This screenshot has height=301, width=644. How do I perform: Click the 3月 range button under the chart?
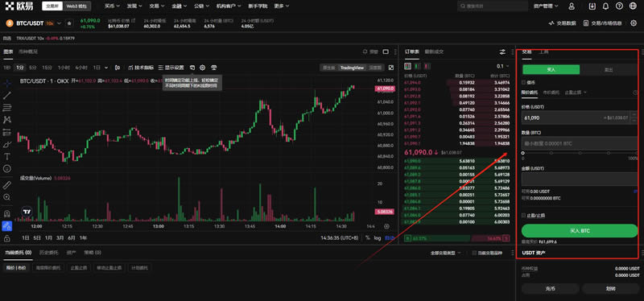point(60,237)
